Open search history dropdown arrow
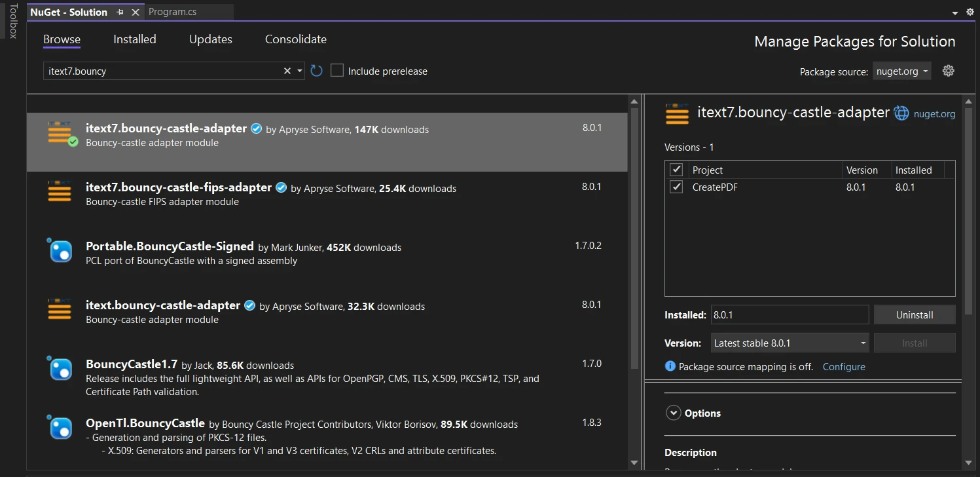 point(300,71)
